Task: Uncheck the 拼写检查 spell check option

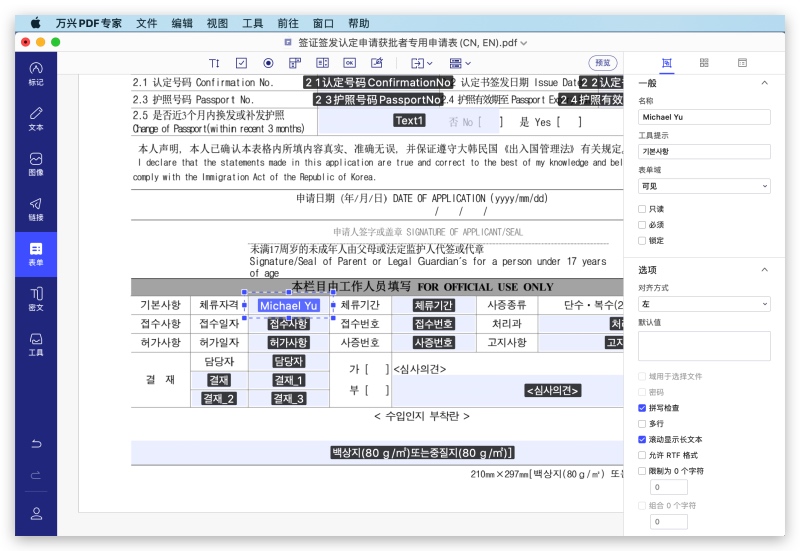Action: tap(643, 408)
